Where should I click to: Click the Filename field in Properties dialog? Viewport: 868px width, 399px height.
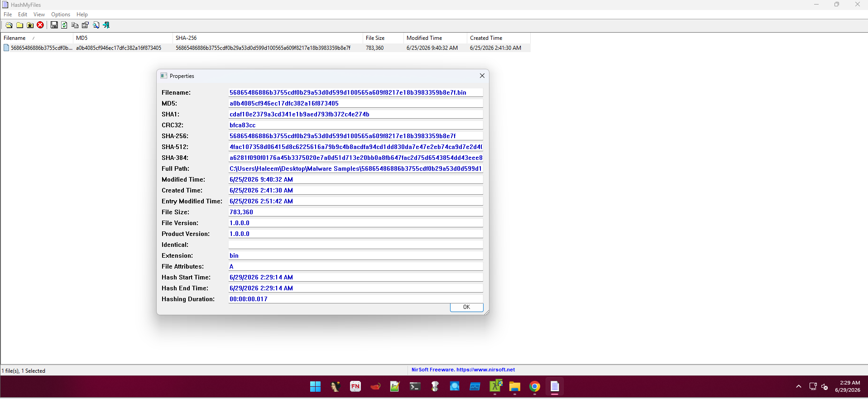[x=355, y=92]
